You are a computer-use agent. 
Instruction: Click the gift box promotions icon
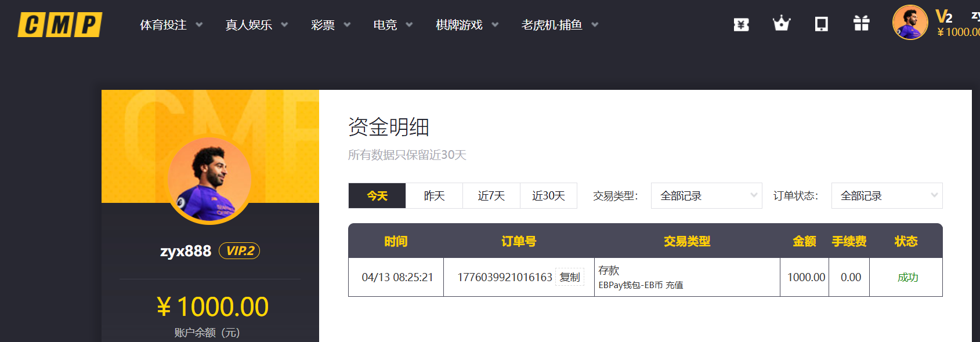tap(861, 24)
